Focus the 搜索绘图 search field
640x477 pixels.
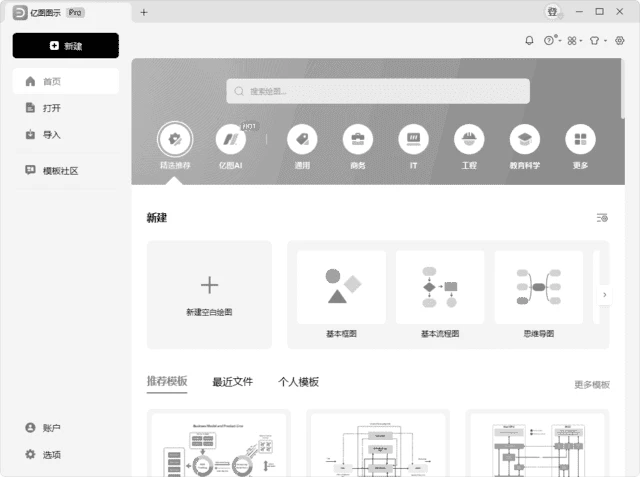point(378,91)
